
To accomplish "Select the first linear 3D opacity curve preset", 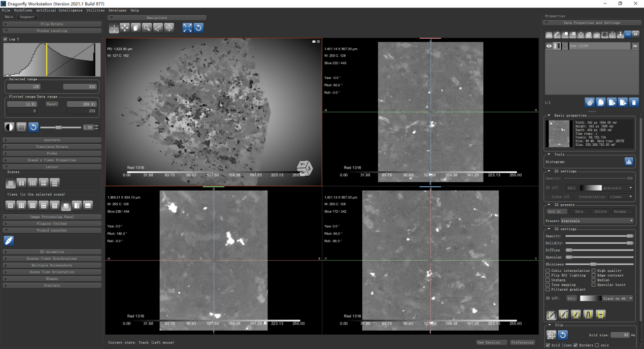I will pyautogui.click(x=550, y=315).
